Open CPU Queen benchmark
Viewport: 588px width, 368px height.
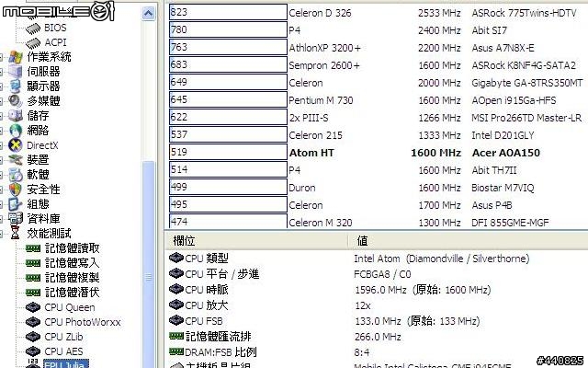click(x=70, y=307)
